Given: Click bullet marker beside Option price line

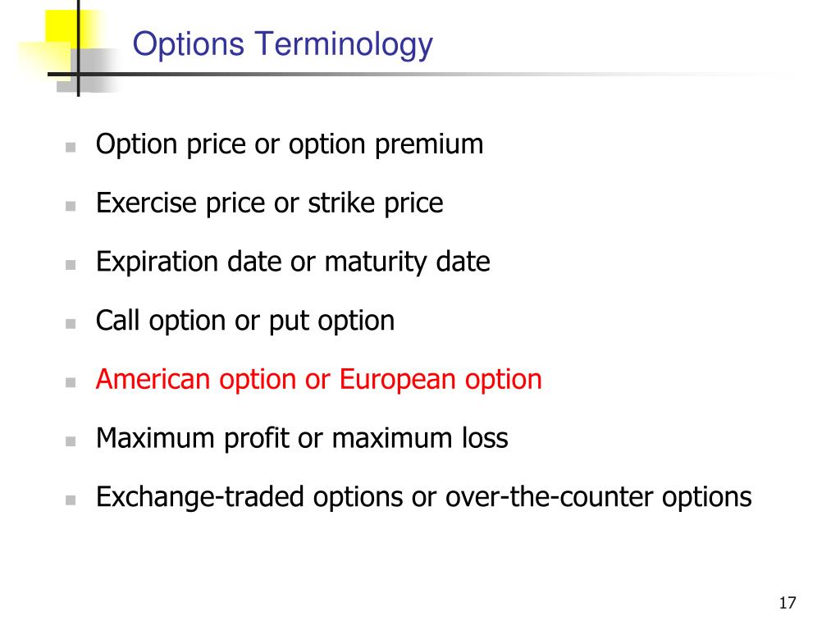Looking at the screenshot, I should pos(71,148).
